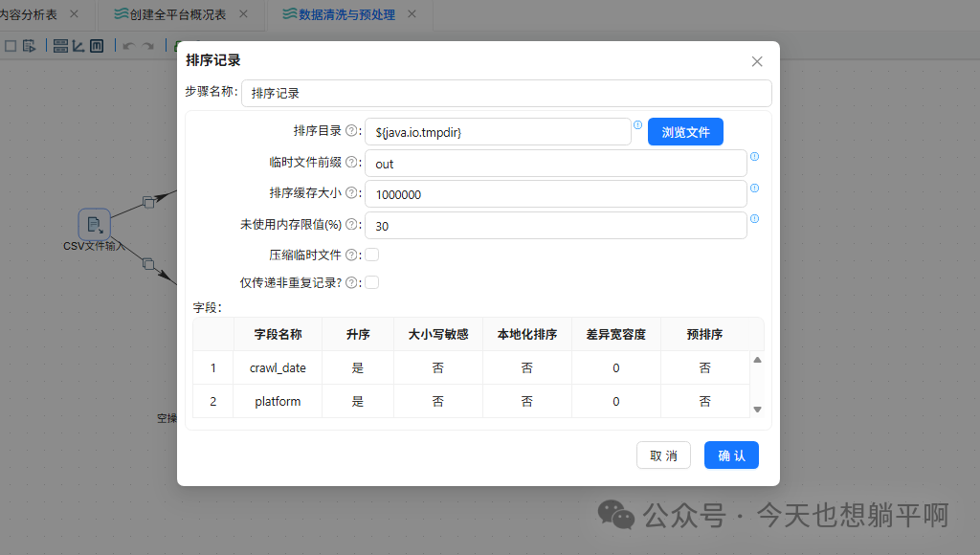This screenshot has height=555, width=980.
Task: Click fields table scroll down arrow
Action: pyautogui.click(x=757, y=410)
